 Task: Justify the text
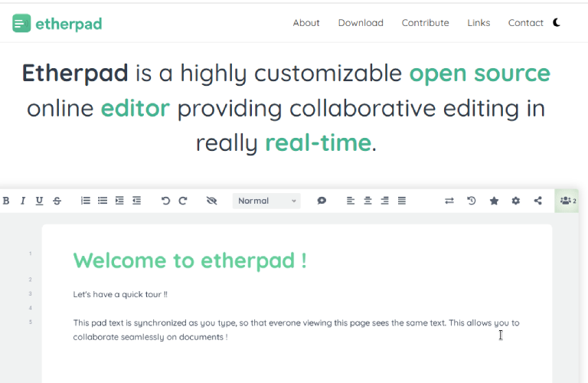tap(402, 201)
